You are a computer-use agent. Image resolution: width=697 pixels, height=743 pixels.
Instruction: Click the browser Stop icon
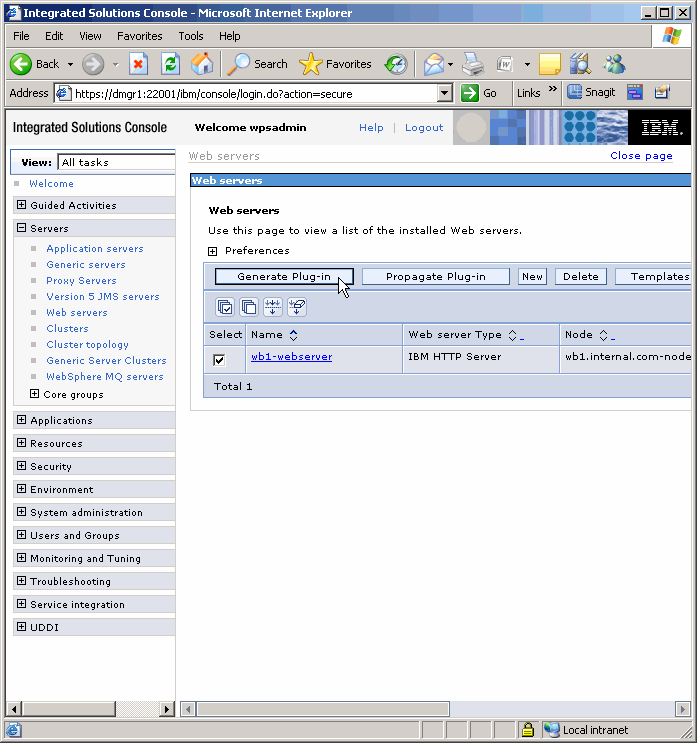[138, 64]
